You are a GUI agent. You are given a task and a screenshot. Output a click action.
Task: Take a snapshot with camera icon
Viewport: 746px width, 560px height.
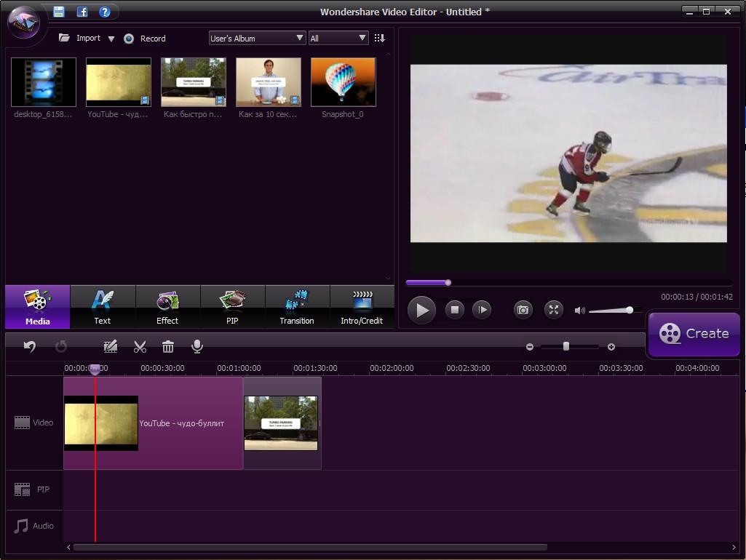pos(523,310)
